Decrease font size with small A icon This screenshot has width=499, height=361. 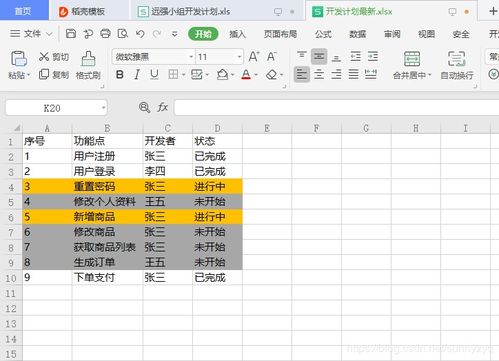pyautogui.click(x=272, y=57)
